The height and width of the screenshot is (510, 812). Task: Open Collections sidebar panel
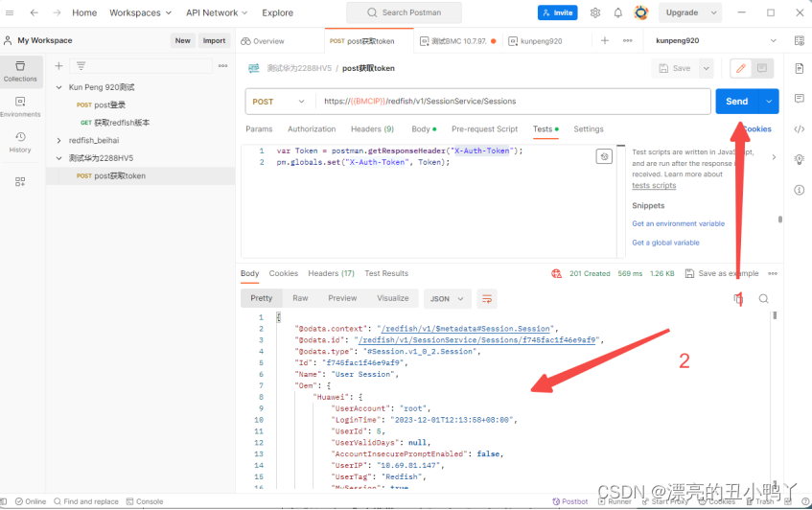pos(20,71)
